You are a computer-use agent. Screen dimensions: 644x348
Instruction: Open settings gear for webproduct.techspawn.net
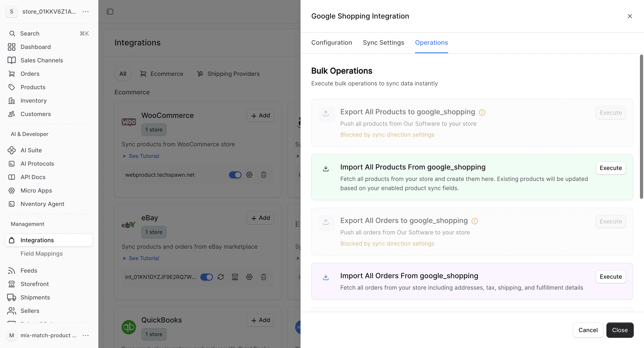point(249,175)
